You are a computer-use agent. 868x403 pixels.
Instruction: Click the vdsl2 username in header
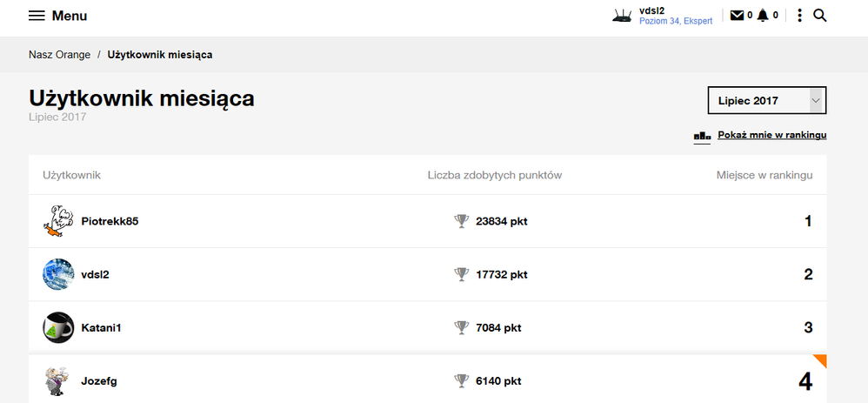[x=651, y=10]
